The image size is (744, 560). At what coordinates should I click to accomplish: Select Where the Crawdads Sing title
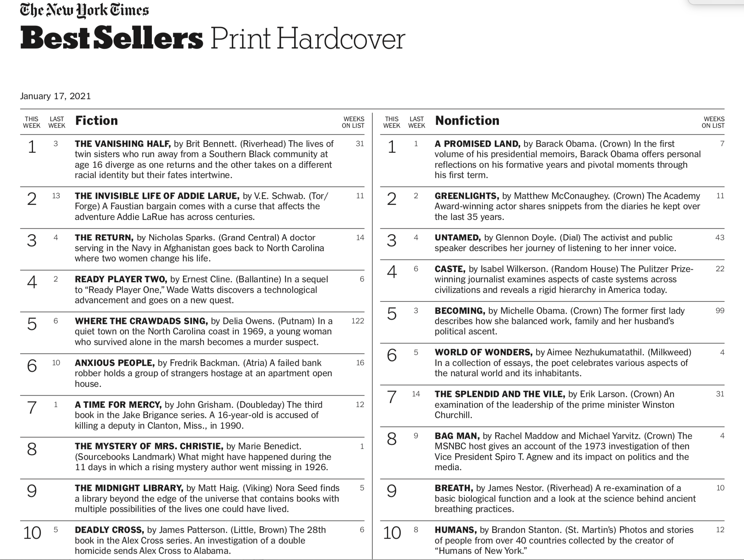click(141, 321)
